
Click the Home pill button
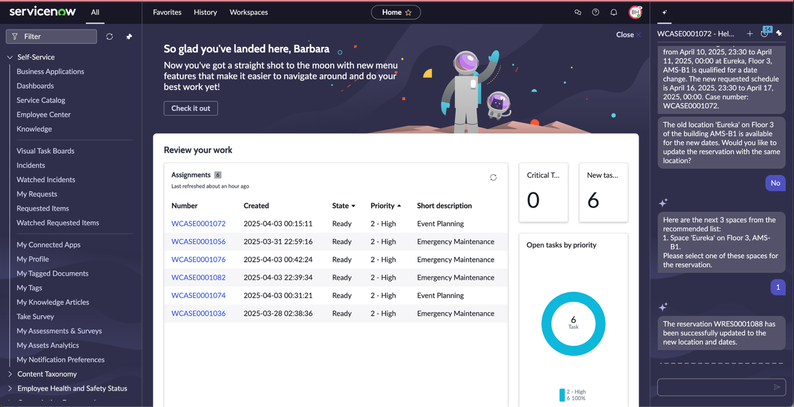(x=395, y=13)
